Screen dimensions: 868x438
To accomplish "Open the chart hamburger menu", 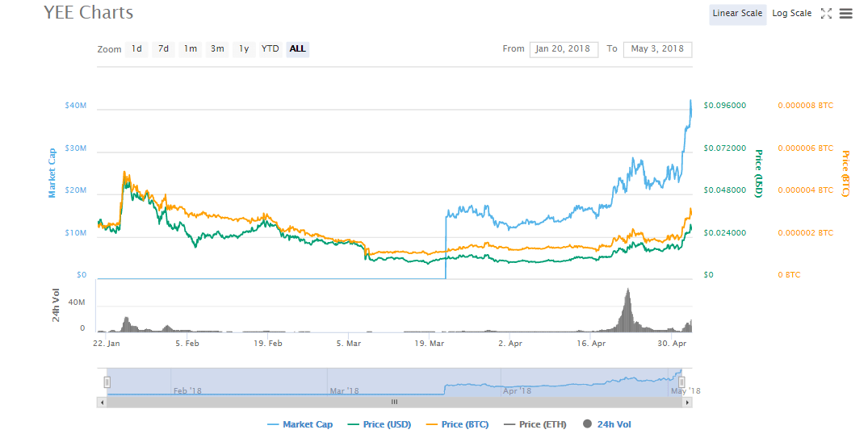I will point(845,14).
